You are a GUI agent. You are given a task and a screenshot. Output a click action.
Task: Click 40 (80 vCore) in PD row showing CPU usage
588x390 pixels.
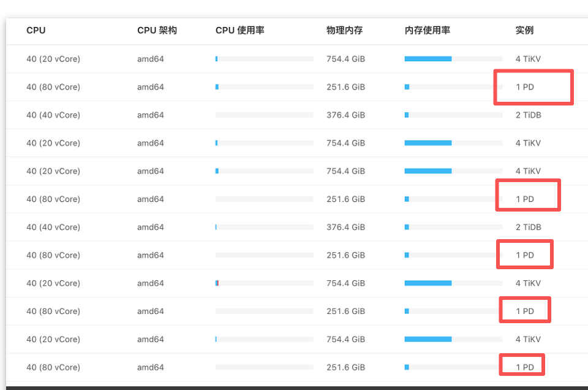(53, 86)
